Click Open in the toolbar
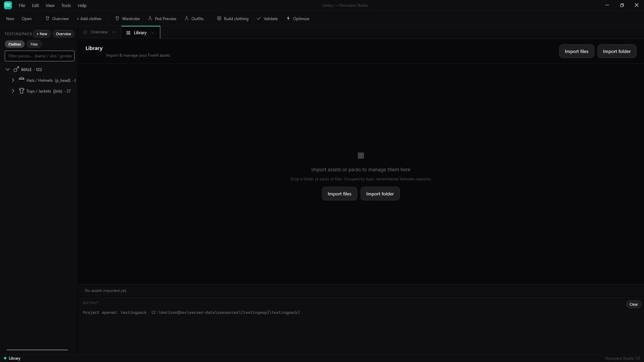 point(26,18)
